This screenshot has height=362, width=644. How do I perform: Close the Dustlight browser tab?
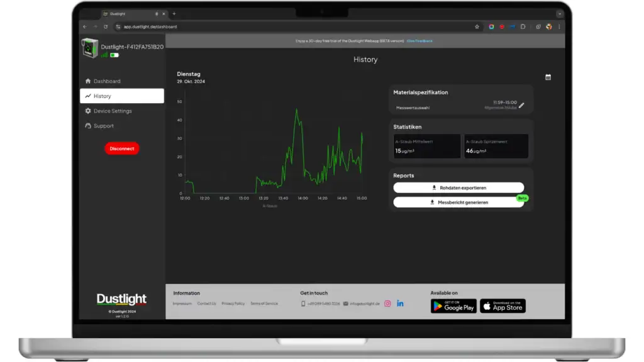[x=164, y=14]
